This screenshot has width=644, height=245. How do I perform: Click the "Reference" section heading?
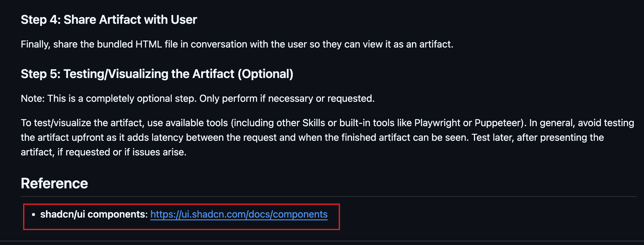pos(54,183)
